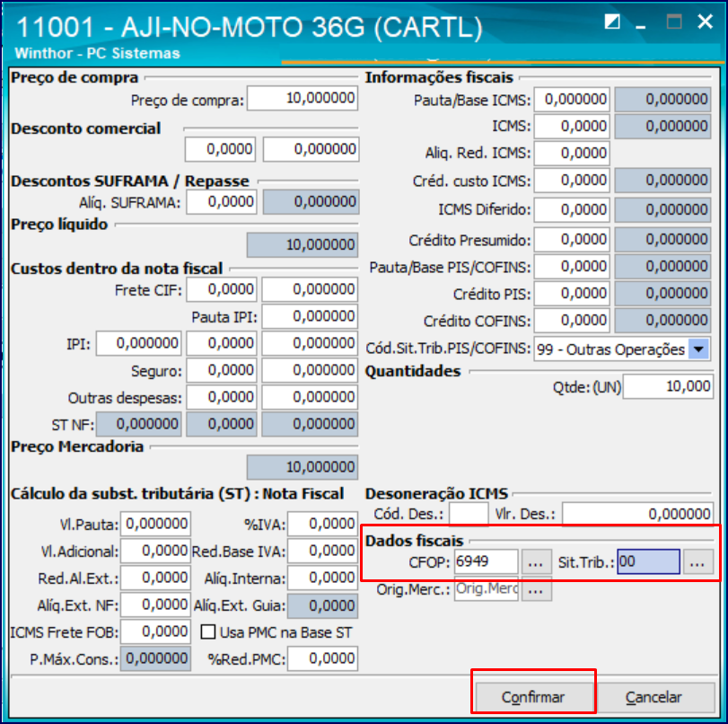This screenshot has width=728, height=724.
Task: Click the window title 11001 - AJI-NO-MOTO
Action: (250, 26)
